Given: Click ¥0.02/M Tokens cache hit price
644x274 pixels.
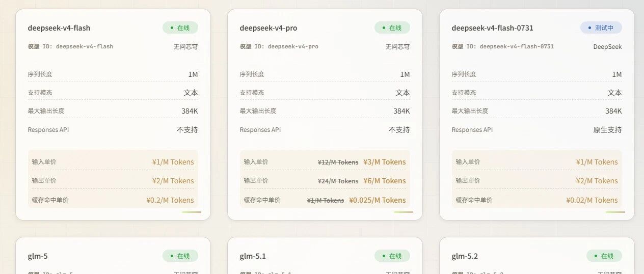Looking at the screenshot, I should coord(592,200).
